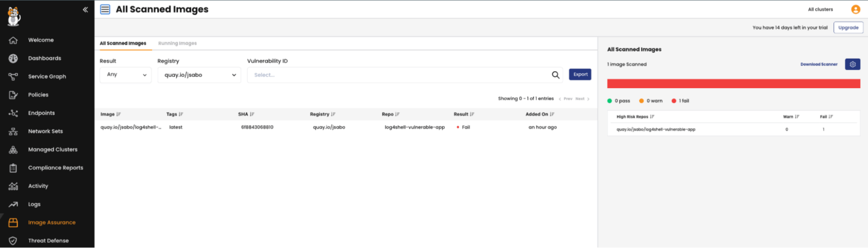Click the Service Graph icon

click(14, 77)
